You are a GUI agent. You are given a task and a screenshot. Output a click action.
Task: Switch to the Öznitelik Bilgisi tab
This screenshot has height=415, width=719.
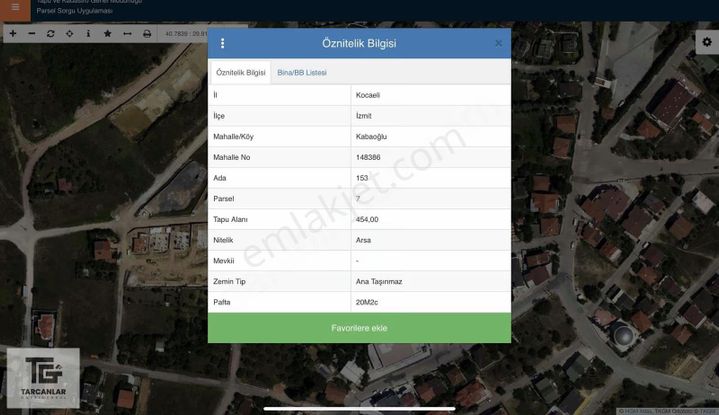241,72
